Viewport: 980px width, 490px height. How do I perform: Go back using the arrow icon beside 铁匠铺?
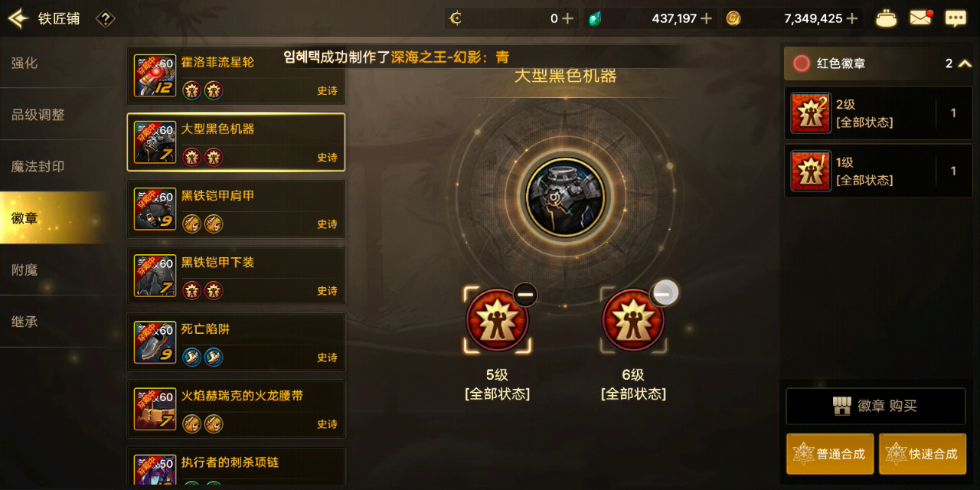click(18, 18)
